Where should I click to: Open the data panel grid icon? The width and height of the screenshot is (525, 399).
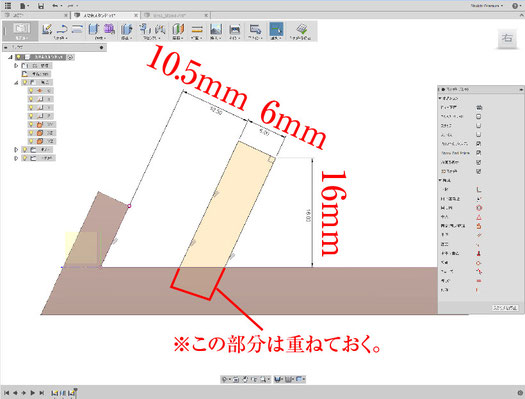coord(7,5)
